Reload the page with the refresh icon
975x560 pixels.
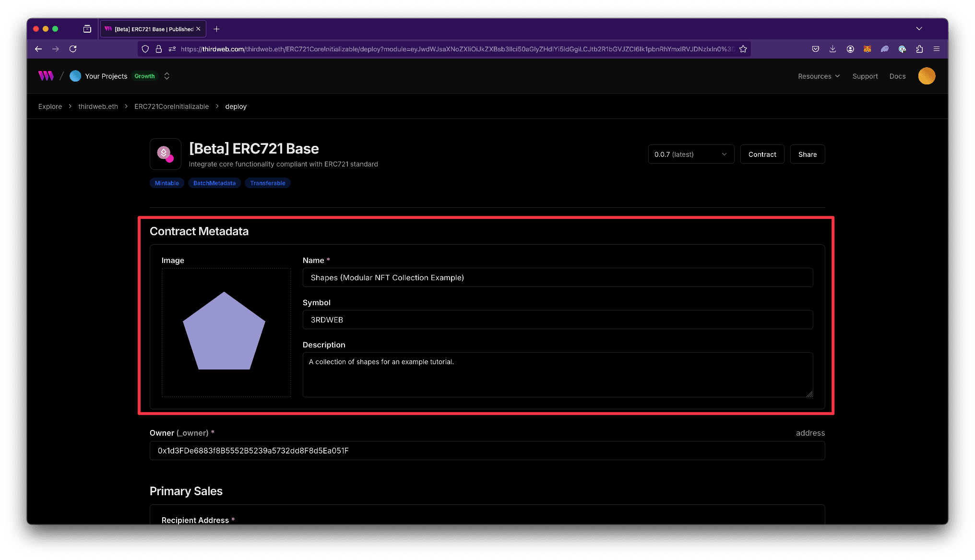coord(73,48)
